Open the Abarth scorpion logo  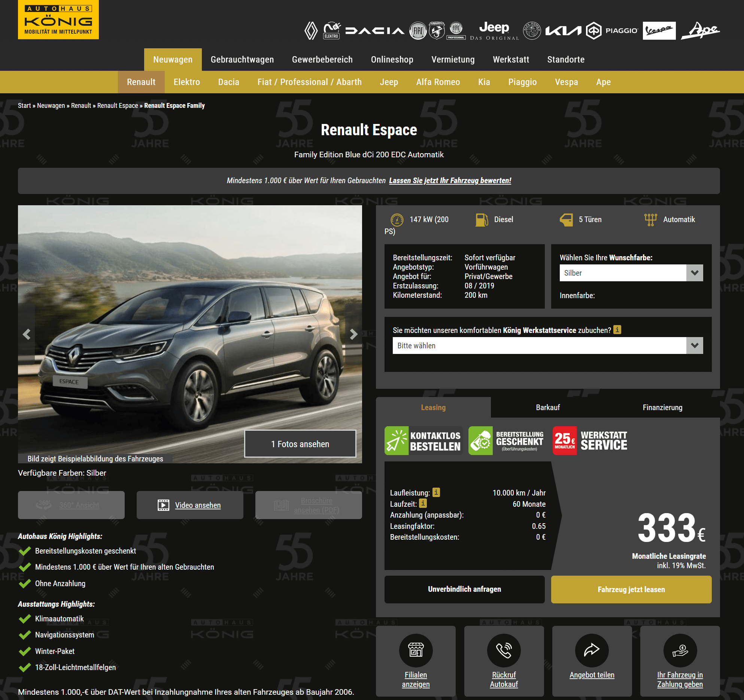point(437,31)
